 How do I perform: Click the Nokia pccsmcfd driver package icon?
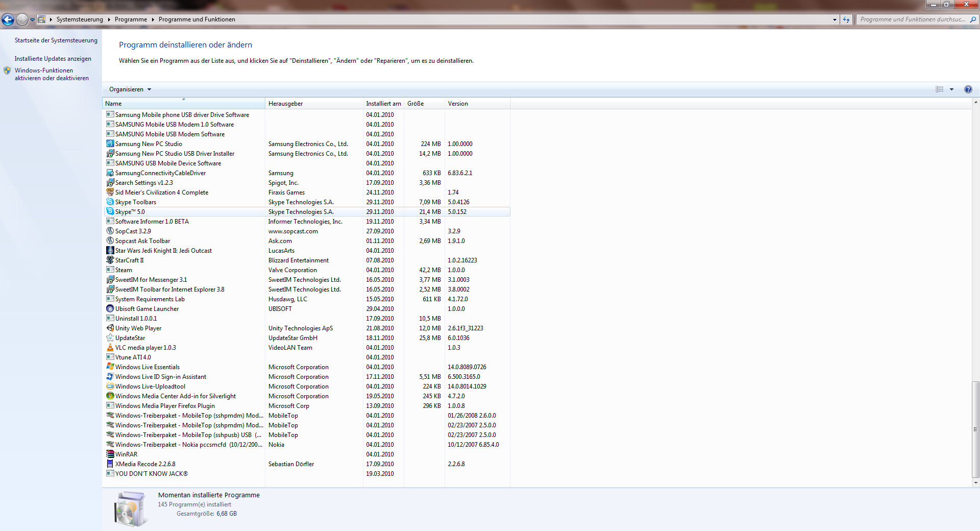110,444
